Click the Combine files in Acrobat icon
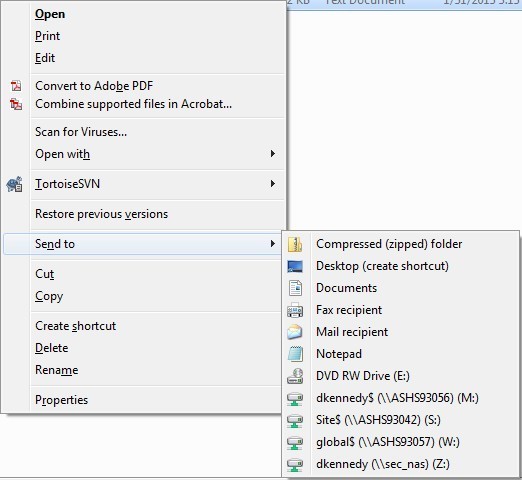Screen dimensions: 522x480 (x=16, y=104)
